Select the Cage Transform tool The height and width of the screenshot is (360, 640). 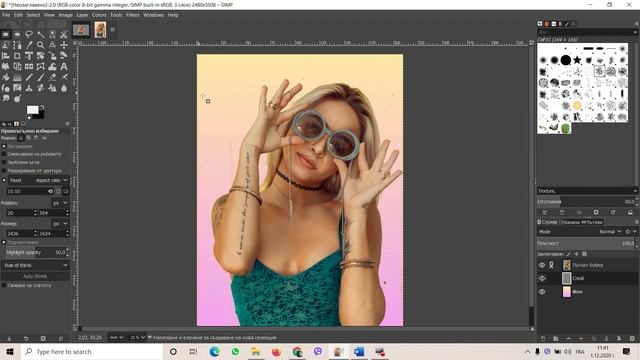(x=40, y=66)
